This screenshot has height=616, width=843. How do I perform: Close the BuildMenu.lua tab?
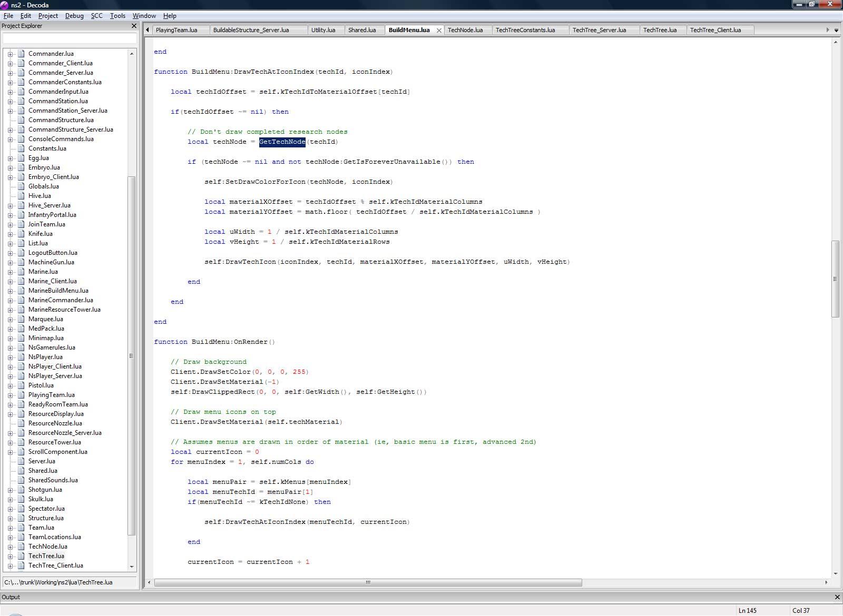(x=439, y=31)
